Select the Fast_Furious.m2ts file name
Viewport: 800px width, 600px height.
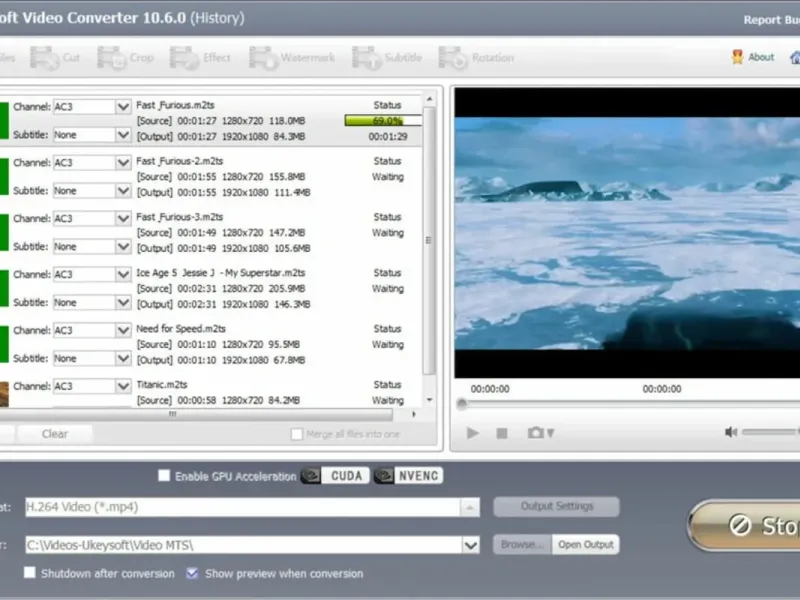coord(175,105)
